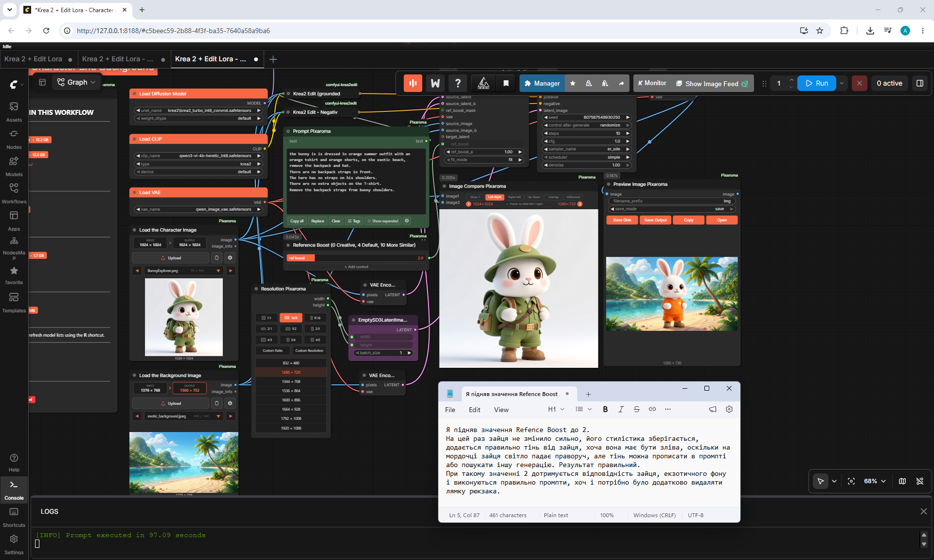Select the 4:3 aspect ratio
Screen dimensions: 934x560
(267, 340)
